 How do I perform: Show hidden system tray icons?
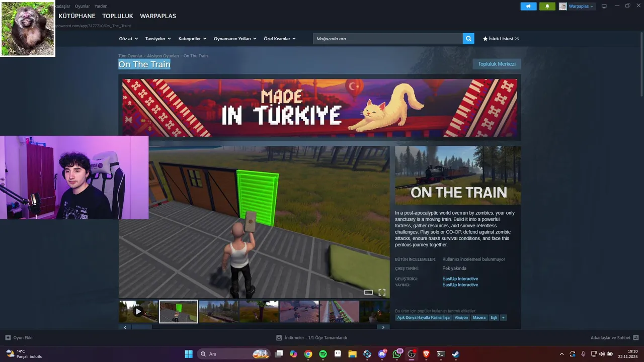561,354
